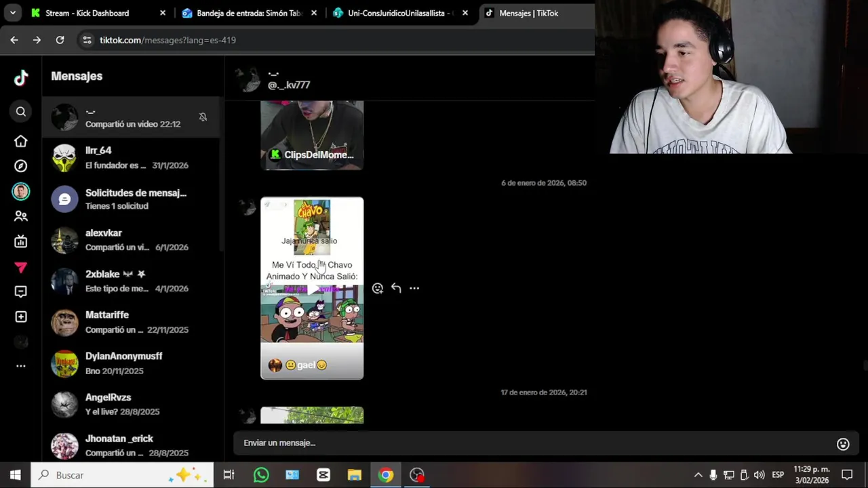Open File Explorer from the taskbar

click(355, 475)
